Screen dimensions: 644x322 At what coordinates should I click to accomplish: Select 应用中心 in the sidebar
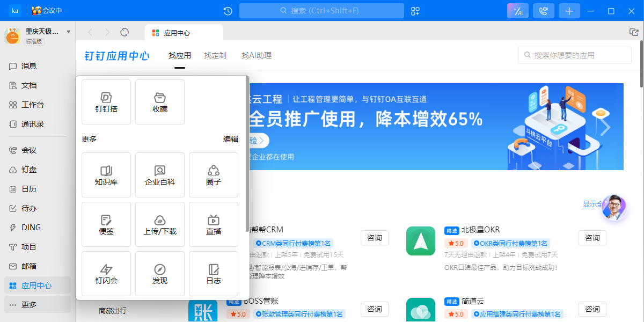38,286
